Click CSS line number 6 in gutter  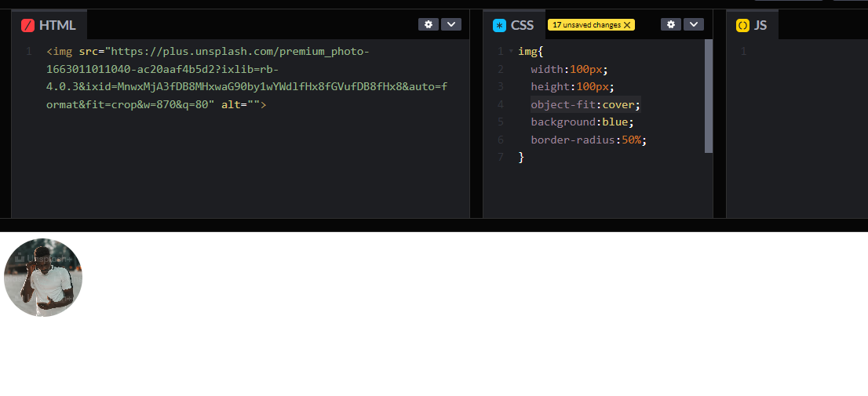501,140
